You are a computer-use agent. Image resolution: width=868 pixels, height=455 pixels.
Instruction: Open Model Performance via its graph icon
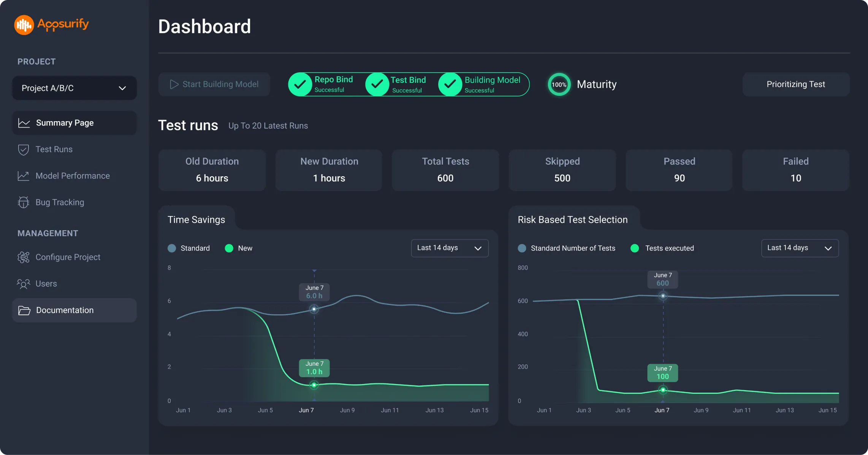(24, 175)
